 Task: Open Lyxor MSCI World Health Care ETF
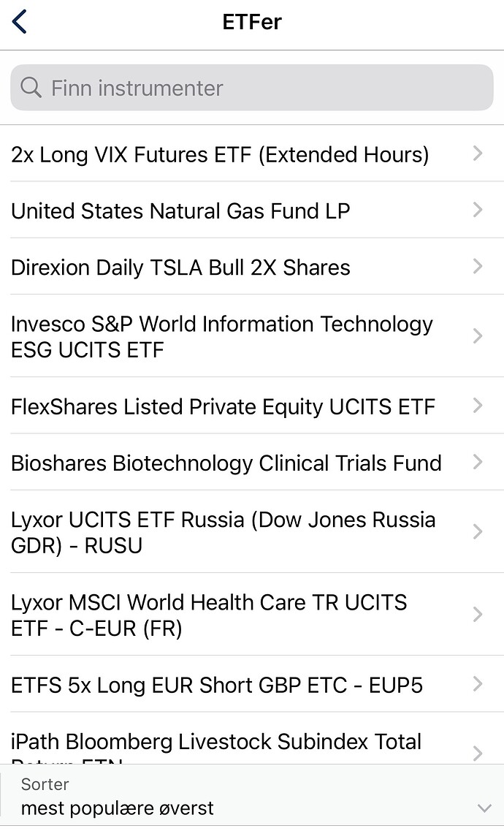point(209,615)
